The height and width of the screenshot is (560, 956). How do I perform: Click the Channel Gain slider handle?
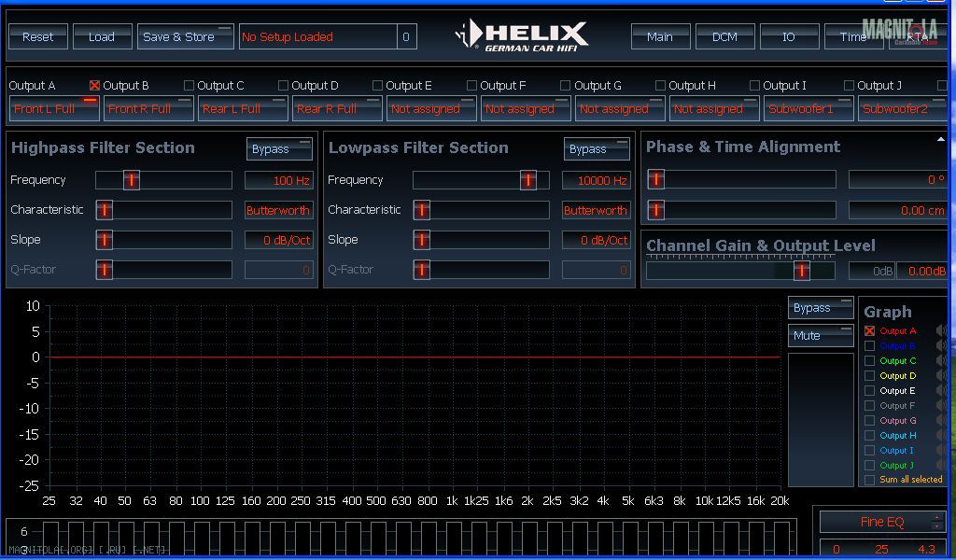click(x=802, y=271)
